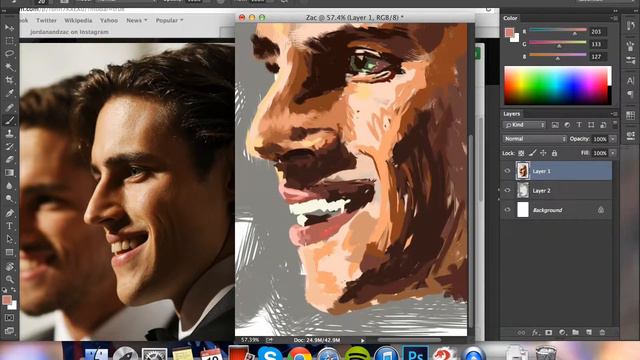Select the Crop tool
The height and width of the screenshot is (360, 640).
(x=9, y=80)
